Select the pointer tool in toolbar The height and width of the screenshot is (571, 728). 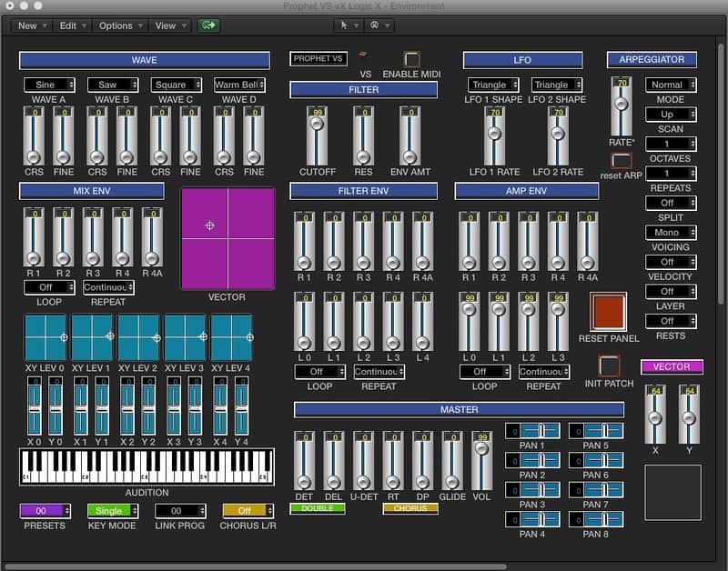[344, 25]
